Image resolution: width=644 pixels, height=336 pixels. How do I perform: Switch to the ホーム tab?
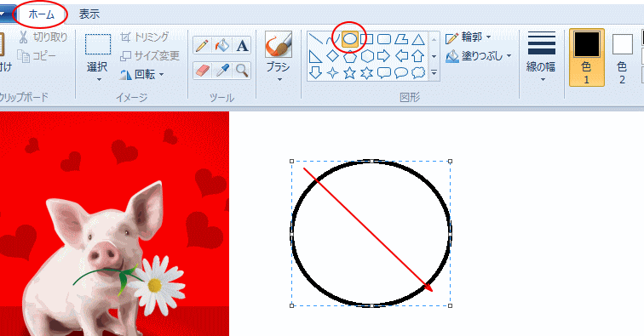[x=41, y=14]
